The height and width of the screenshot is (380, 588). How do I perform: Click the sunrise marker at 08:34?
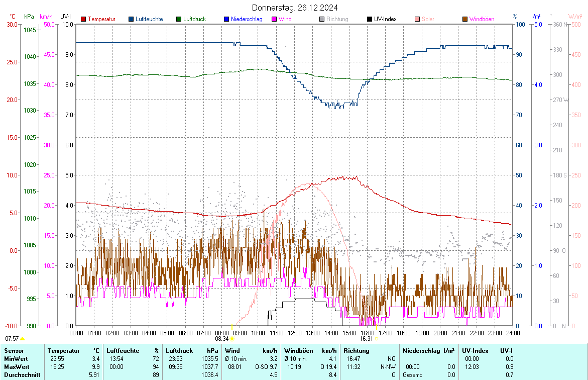click(232, 339)
